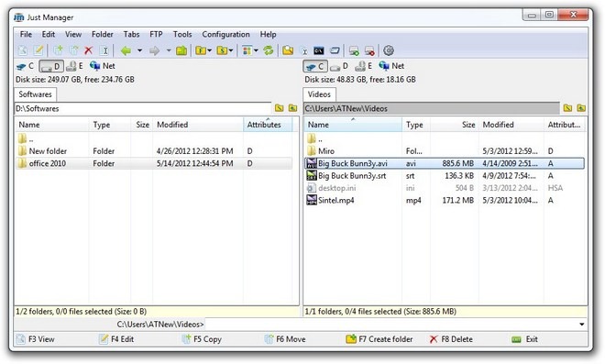Click the F3 View button
Screen dimensions: 605x364
pyautogui.click(x=36, y=339)
